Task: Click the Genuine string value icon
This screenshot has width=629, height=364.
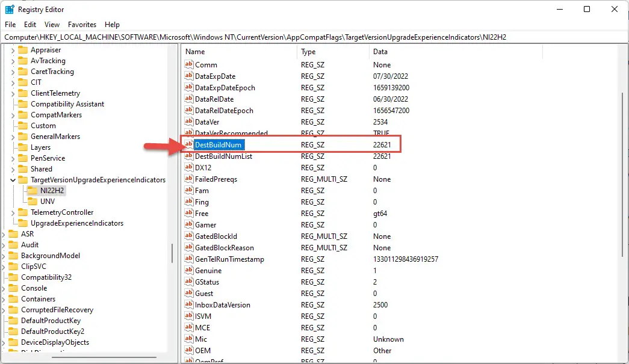Action: click(x=189, y=270)
